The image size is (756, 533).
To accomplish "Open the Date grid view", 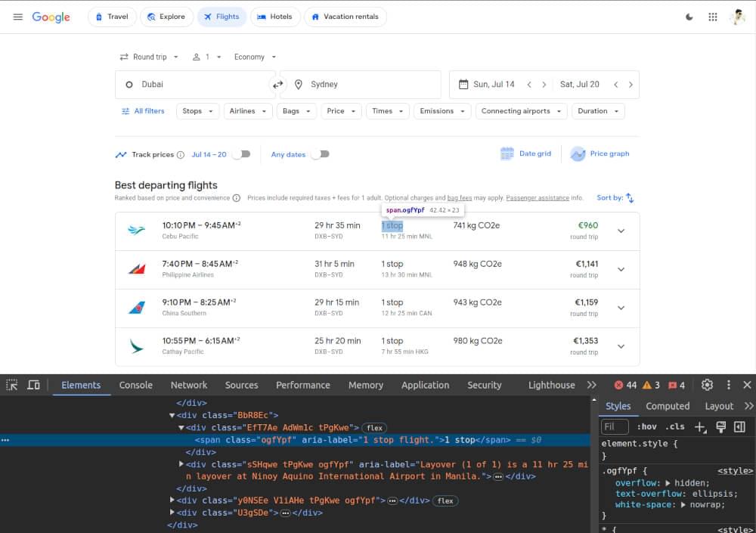I will (x=525, y=153).
